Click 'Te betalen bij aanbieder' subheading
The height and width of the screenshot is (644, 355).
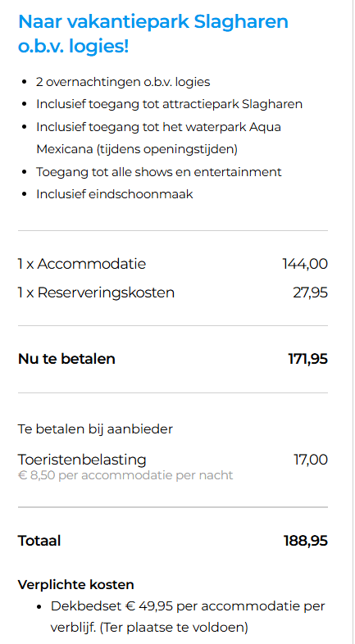[x=95, y=429]
